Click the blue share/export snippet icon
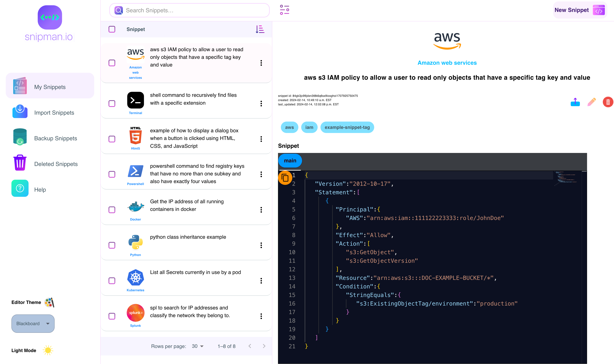Viewport: 614px width, 364px height. point(575,102)
